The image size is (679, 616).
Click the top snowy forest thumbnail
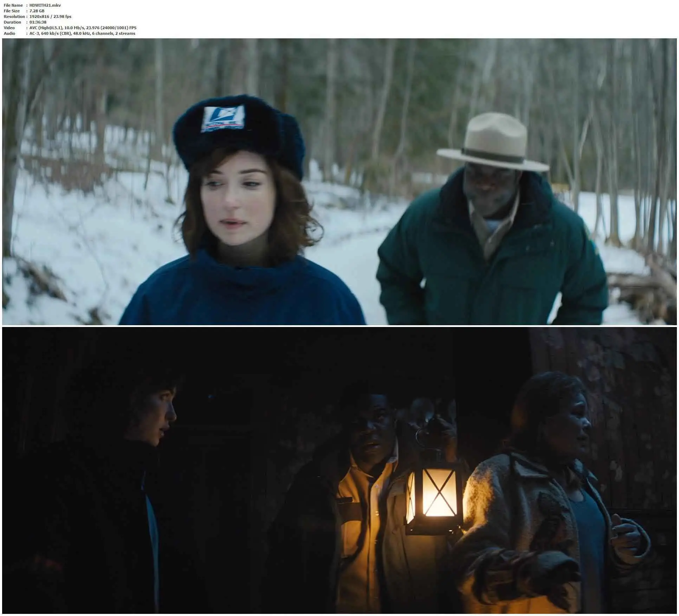pyautogui.click(x=339, y=181)
